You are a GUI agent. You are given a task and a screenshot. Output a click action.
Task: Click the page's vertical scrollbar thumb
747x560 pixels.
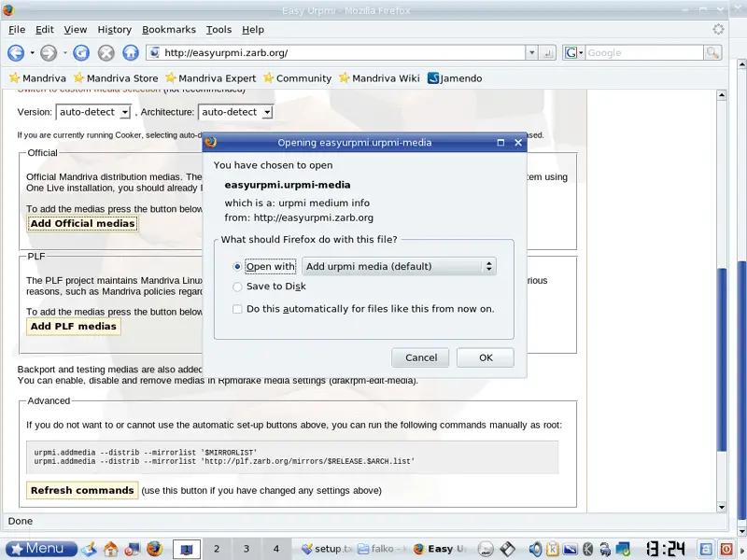[x=722, y=360]
